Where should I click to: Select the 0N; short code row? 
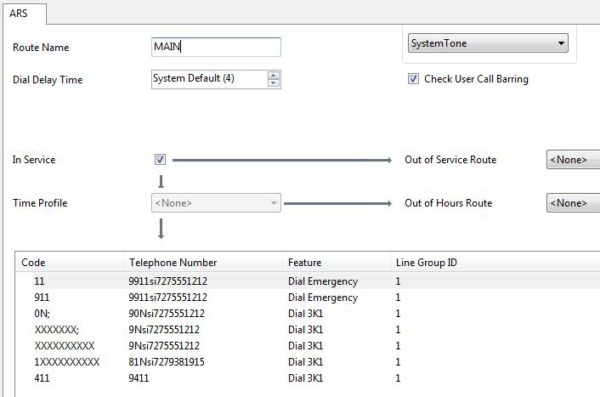coord(308,313)
